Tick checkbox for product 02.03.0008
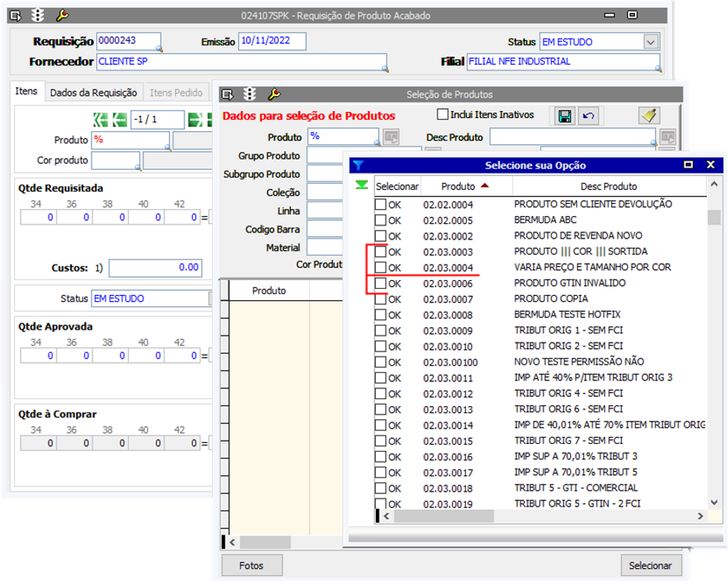 pyautogui.click(x=381, y=315)
